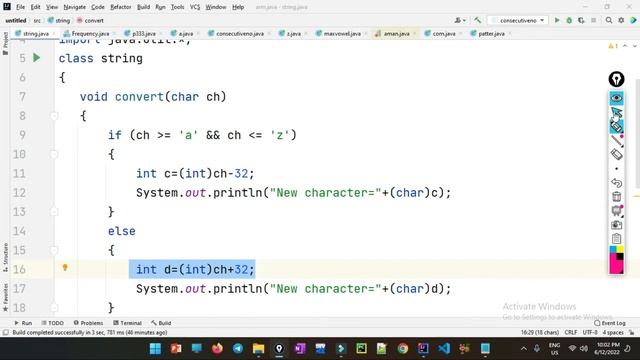The height and width of the screenshot is (360, 640).
Task: Go to next highlighted error arrow
Action: [x=634, y=46]
